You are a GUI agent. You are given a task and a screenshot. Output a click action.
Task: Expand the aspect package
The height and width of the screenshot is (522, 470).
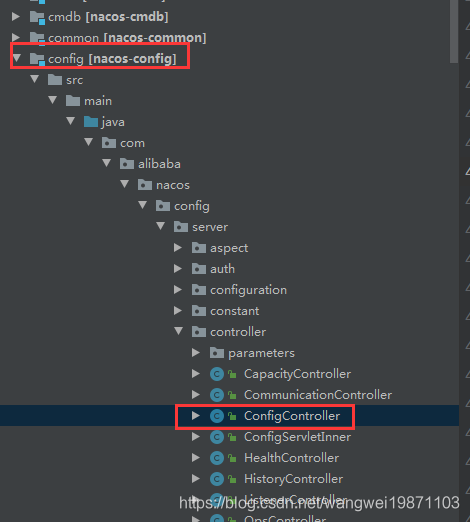178,248
